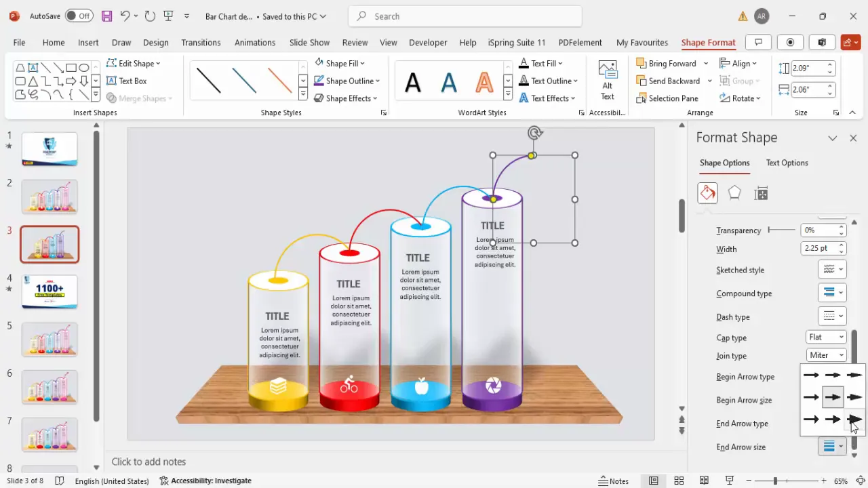Switch to the Animations tab
The image size is (868, 488).
(255, 42)
